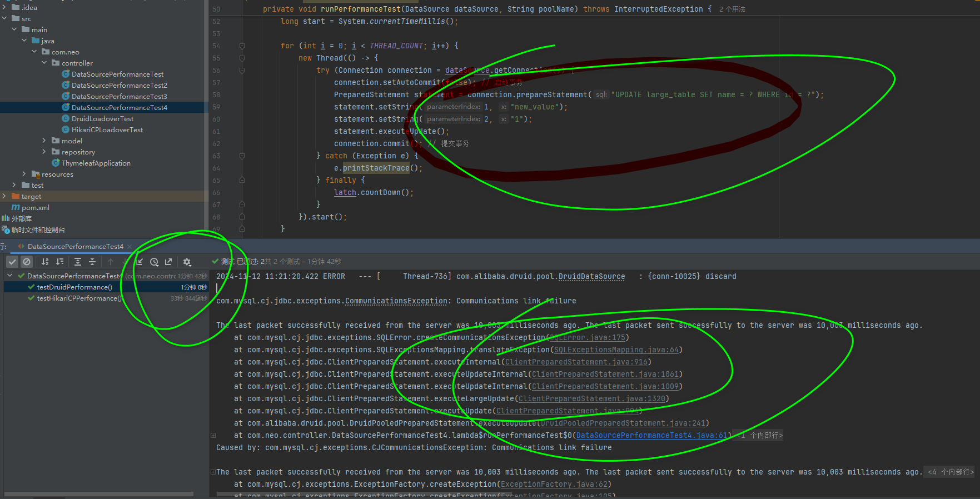
Task: Select testHikariCPPerformance() test result
Action: point(106,298)
